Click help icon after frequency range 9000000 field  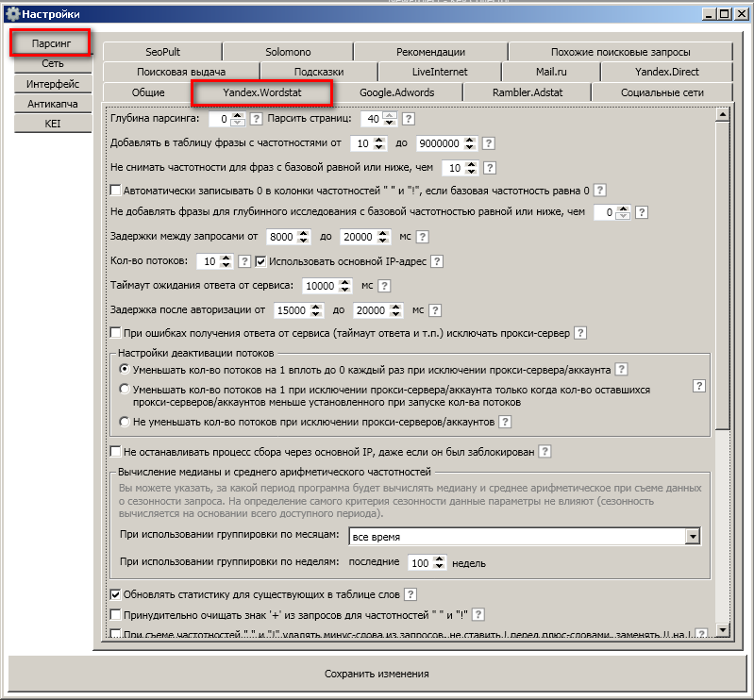pyautogui.click(x=489, y=143)
